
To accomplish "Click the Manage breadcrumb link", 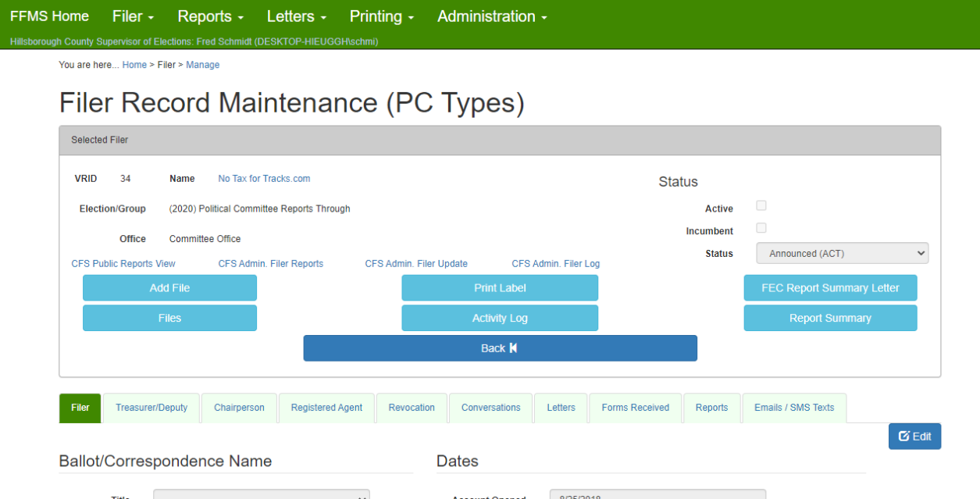I will click(x=202, y=65).
